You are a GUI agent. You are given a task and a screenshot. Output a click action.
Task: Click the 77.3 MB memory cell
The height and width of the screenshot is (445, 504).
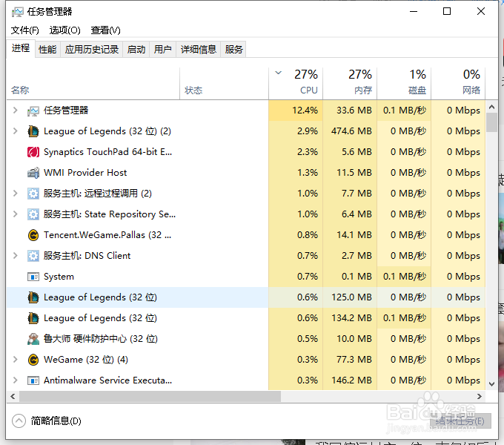350,360
